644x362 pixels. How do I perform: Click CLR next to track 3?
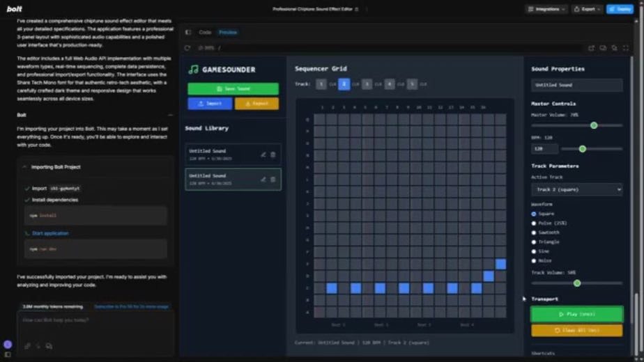click(x=378, y=84)
